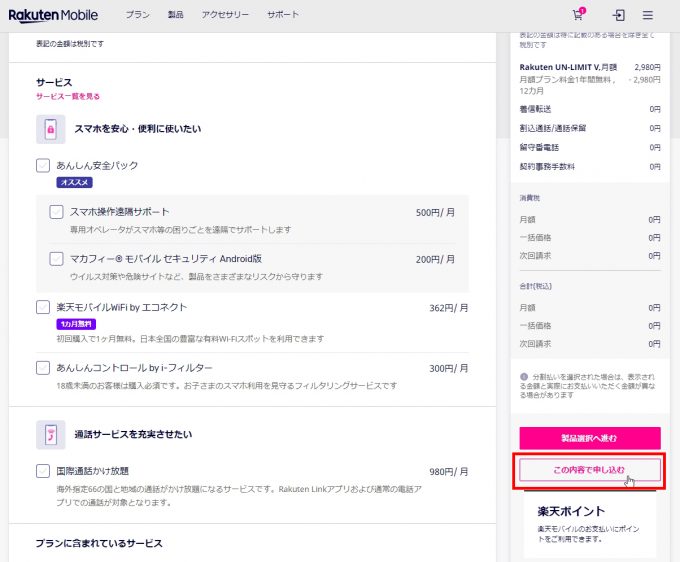Click Rakuten UN-LIMIT V 月額 summary line

[590, 67]
